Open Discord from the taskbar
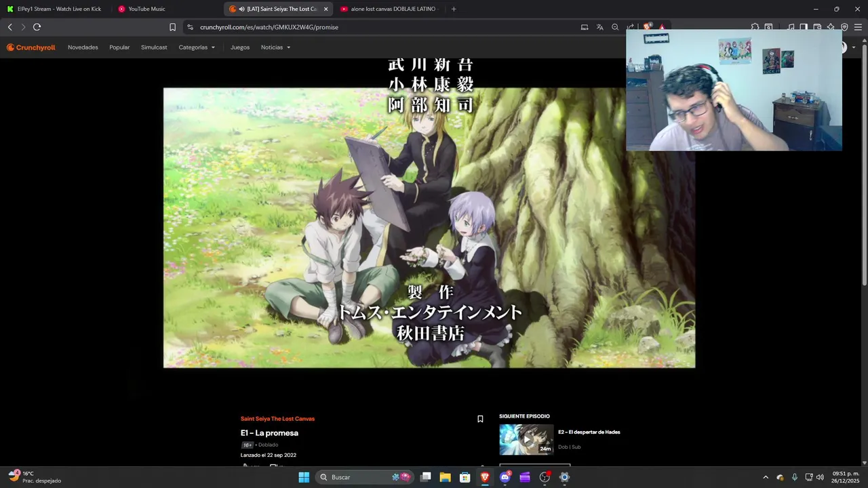The width and height of the screenshot is (868, 488). 505,477
